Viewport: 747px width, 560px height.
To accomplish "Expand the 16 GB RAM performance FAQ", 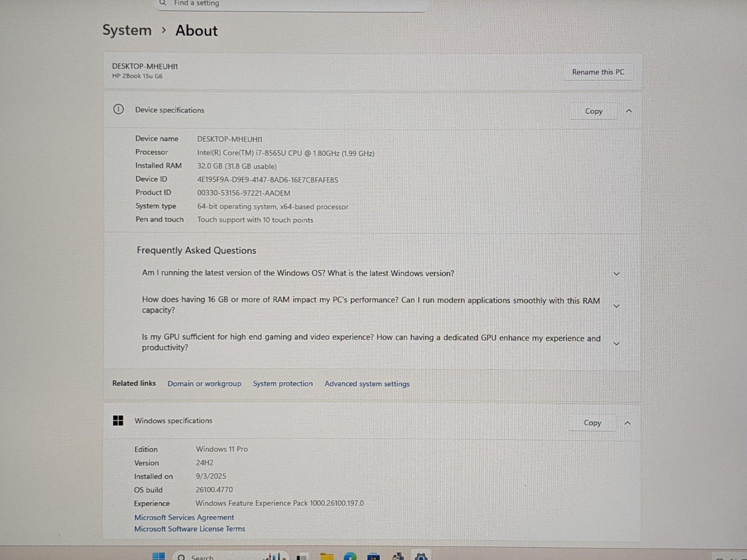I will (x=616, y=306).
